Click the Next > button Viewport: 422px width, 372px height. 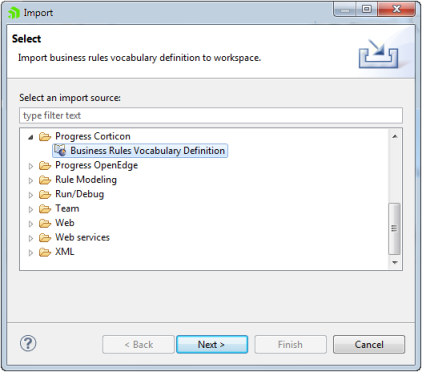click(x=212, y=344)
